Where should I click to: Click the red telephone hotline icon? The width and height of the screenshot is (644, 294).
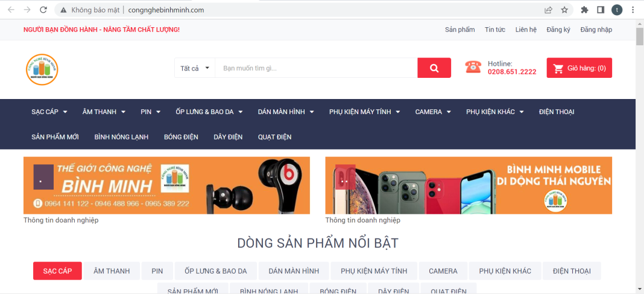tap(473, 67)
